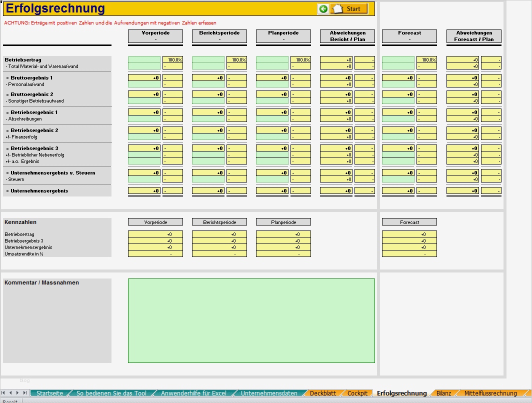Open the 'Anwenderhilfe für Excel' sheet
The width and height of the screenshot is (532, 403).
191,393
